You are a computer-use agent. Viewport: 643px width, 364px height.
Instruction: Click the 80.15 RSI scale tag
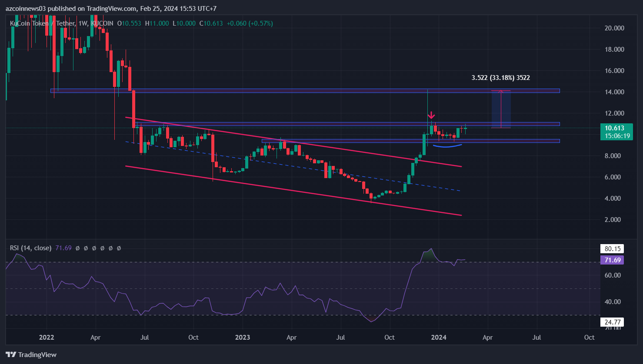[613, 249]
